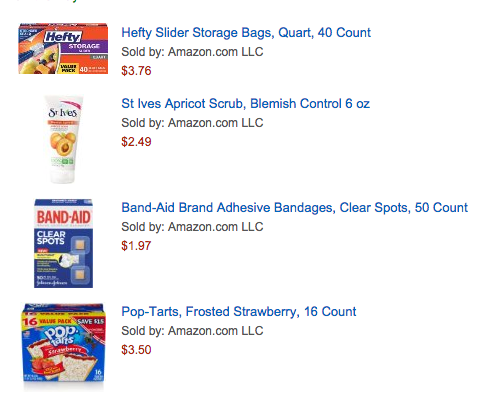Click the $1.97 price under Band-Aid bandages

point(136,246)
